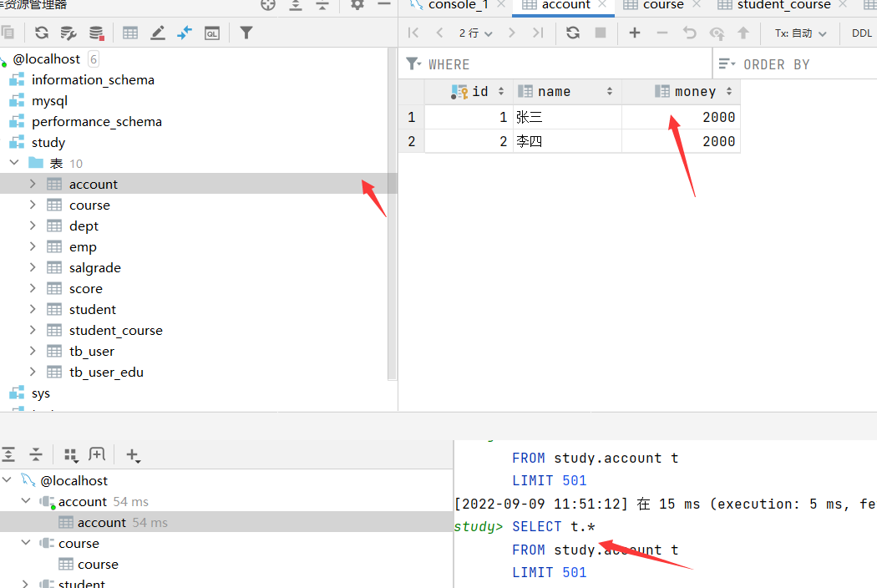Collapse the 表 tables folder
The image size is (877, 588).
pos(14,163)
